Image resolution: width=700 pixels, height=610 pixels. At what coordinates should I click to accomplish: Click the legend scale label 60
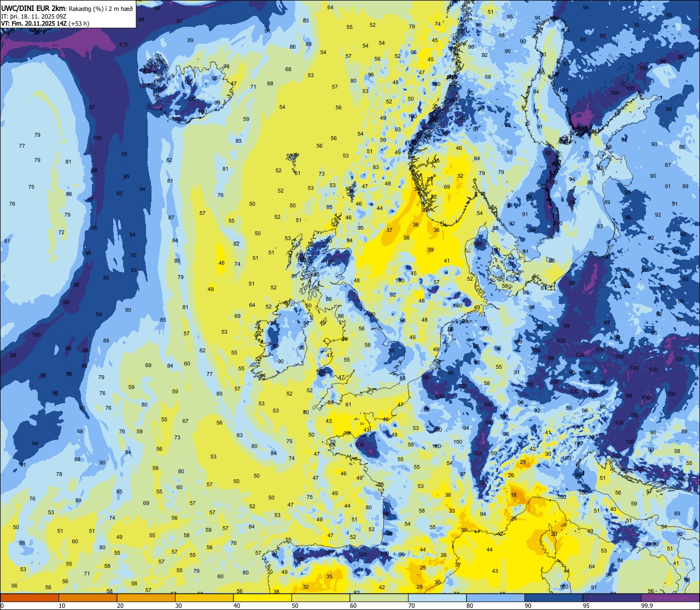click(x=353, y=606)
